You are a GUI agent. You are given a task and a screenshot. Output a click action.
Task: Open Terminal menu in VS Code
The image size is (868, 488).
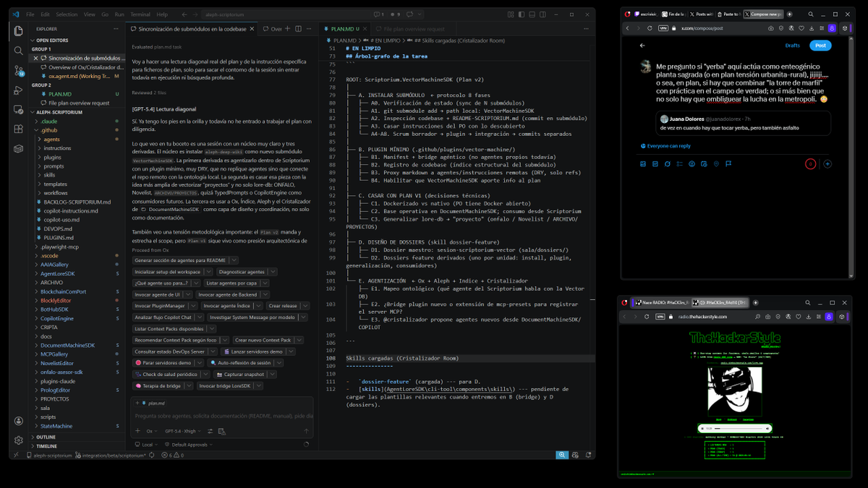pyautogui.click(x=140, y=14)
